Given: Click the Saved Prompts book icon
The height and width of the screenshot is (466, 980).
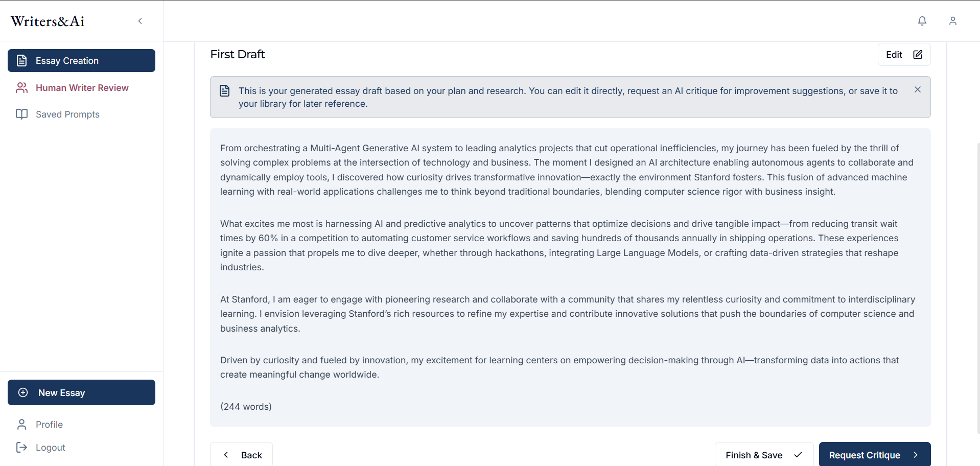Looking at the screenshot, I should 21,114.
